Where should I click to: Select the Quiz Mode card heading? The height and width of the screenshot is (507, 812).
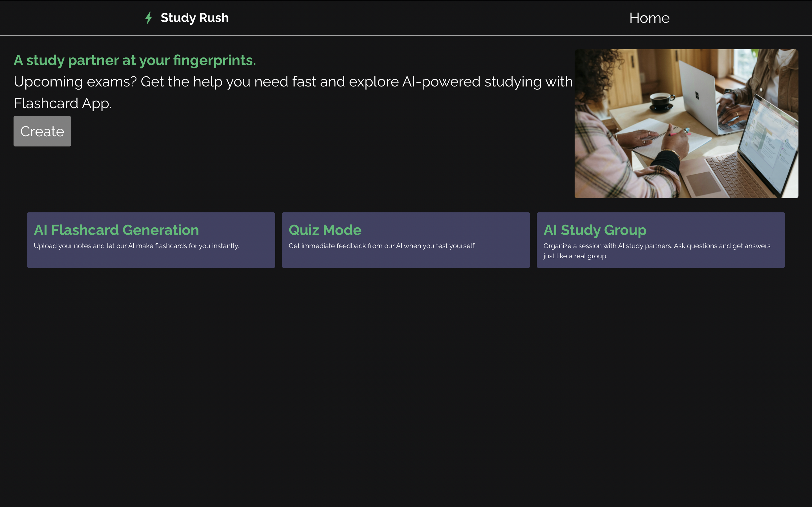pyautogui.click(x=325, y=230)
